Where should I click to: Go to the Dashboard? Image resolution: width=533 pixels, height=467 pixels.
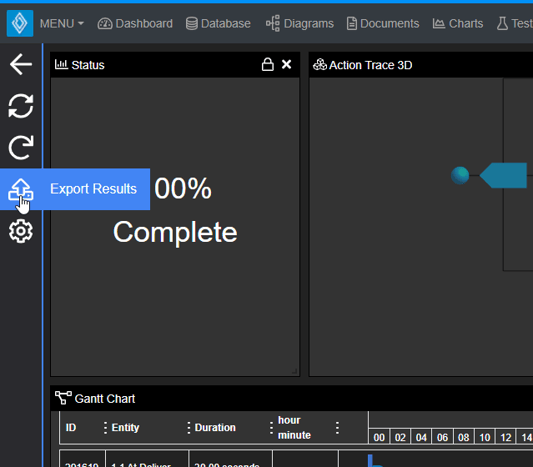[135, 24]
